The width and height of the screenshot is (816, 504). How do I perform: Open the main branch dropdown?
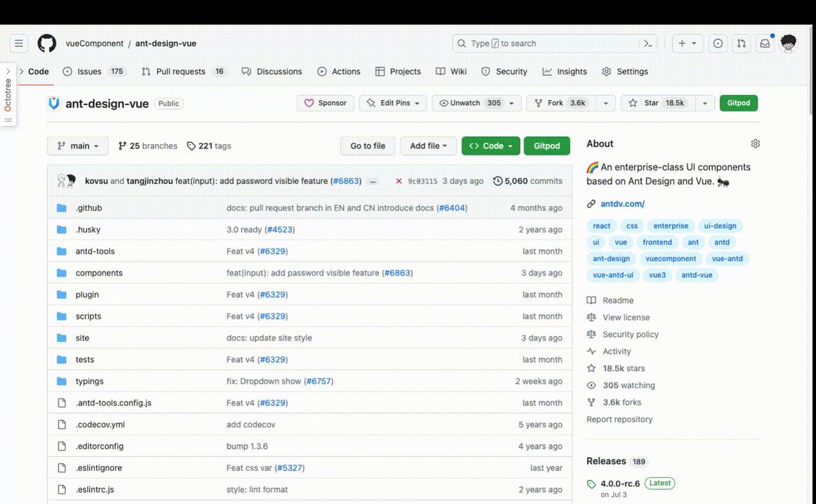78,146
